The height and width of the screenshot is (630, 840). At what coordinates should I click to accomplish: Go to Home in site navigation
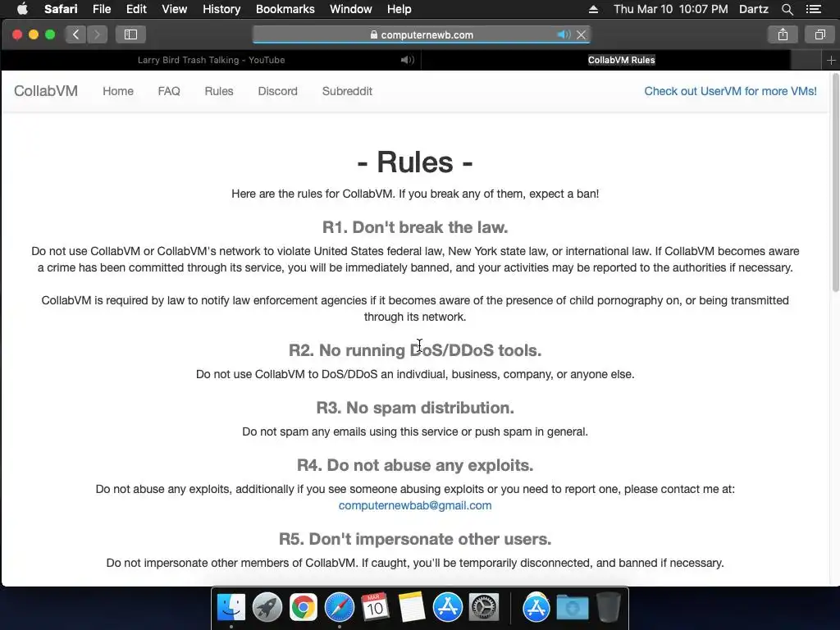tap(118, 91)
